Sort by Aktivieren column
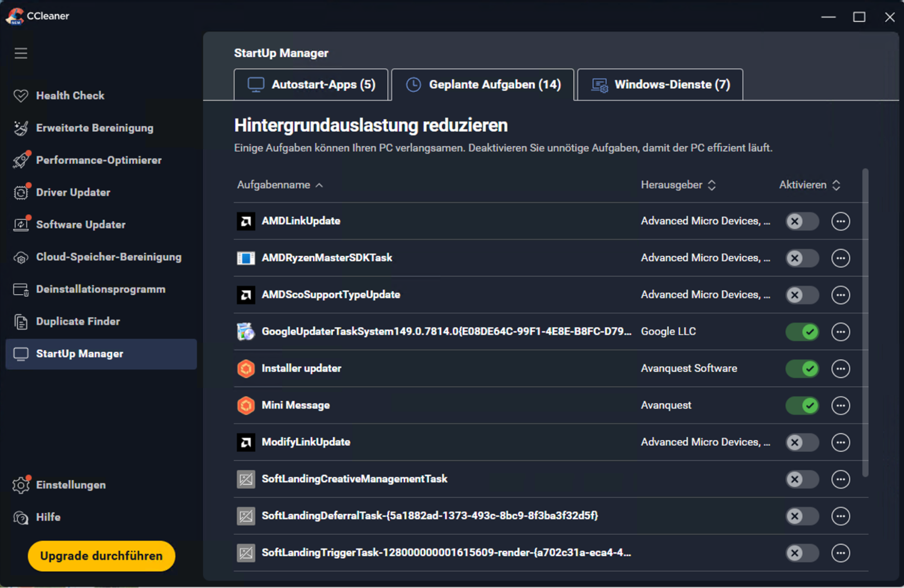 (809, 185)
